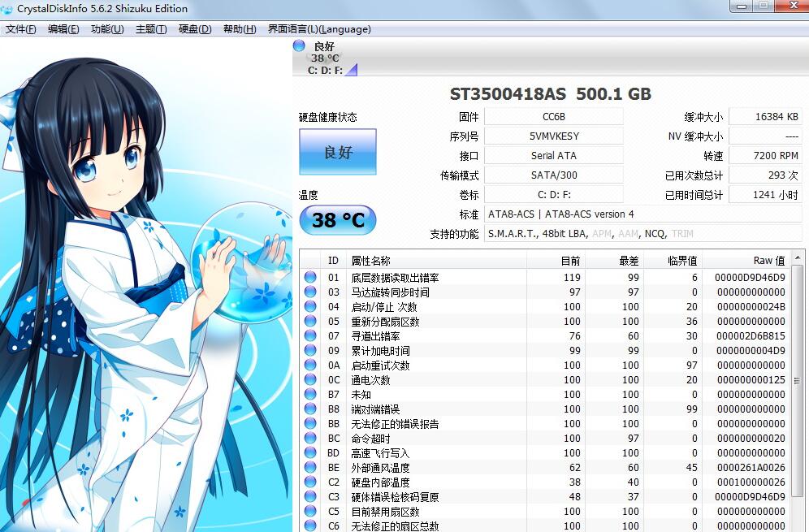Click the supported features field S.M.A.R.T.

click(x=642, y=234)
